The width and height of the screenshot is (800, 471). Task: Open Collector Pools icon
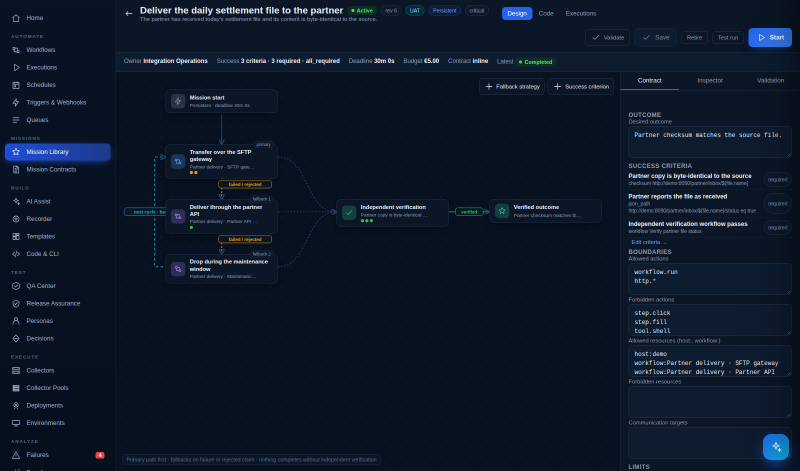click(x=16, y=388)
